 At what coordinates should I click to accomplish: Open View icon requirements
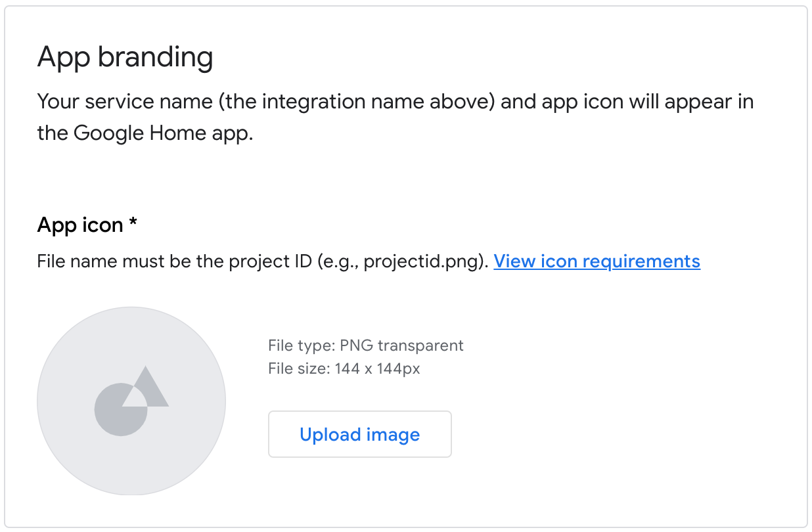(597, 261)
